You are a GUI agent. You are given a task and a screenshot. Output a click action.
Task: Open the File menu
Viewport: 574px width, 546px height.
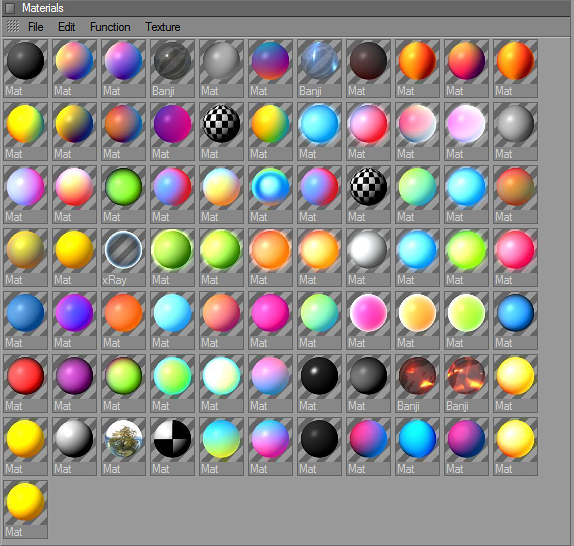(x=36, y=27)
